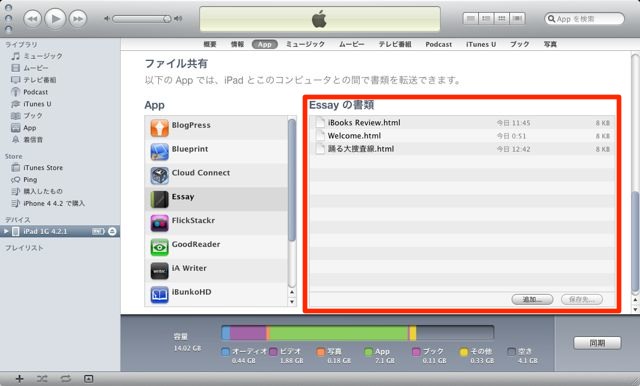The width and height of the screenshot is (640, 386).
Task: Switch to the 写真 tab
Action: (550, 44)
